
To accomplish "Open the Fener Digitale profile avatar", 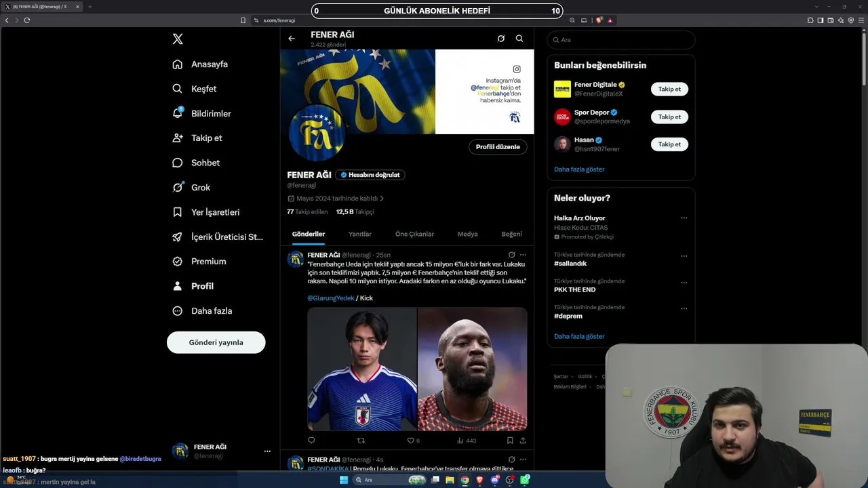I will point(562,89).
